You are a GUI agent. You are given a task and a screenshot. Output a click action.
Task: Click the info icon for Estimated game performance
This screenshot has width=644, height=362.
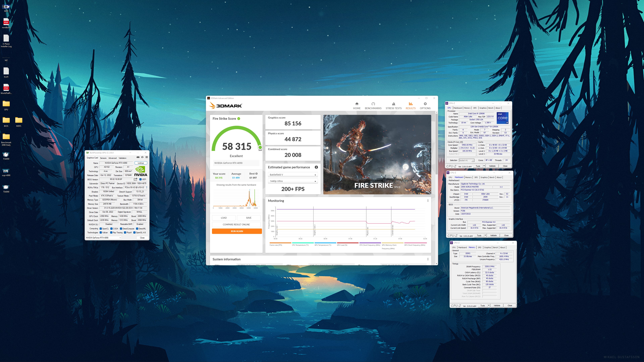(316, 167)
